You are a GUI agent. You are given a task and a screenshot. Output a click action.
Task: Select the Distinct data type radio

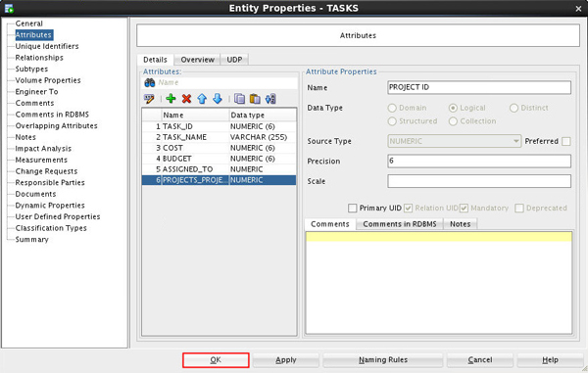click(514, 108)
